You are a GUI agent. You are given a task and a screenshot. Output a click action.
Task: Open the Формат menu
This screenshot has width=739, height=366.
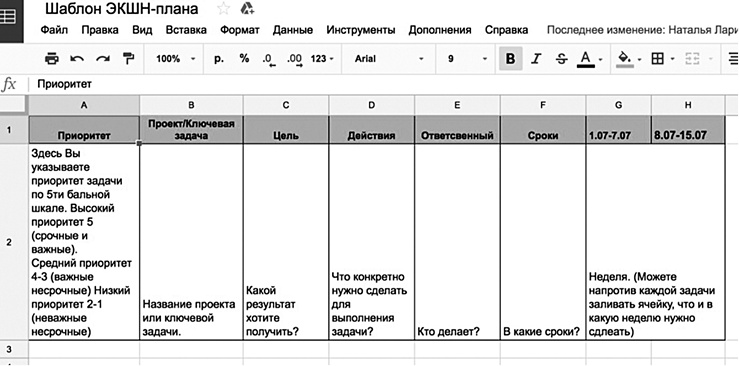(240, 30)
